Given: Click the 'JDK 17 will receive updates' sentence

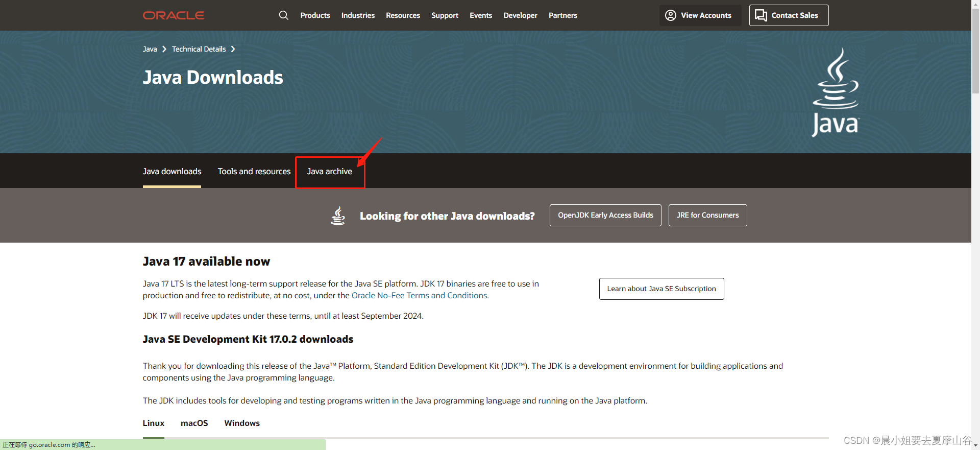Looking at the screenshot, I should [x=283, y=316].
